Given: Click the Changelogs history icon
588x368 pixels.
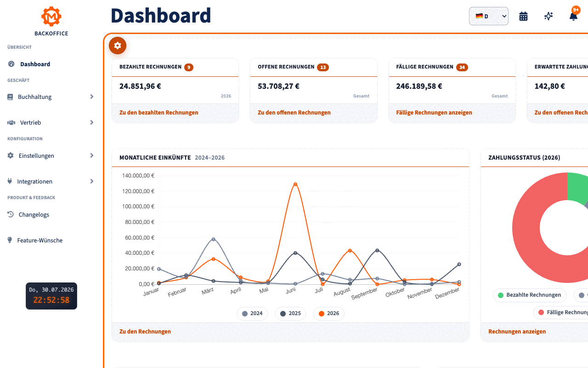Looking at the screenshot, I should point(11,214).
